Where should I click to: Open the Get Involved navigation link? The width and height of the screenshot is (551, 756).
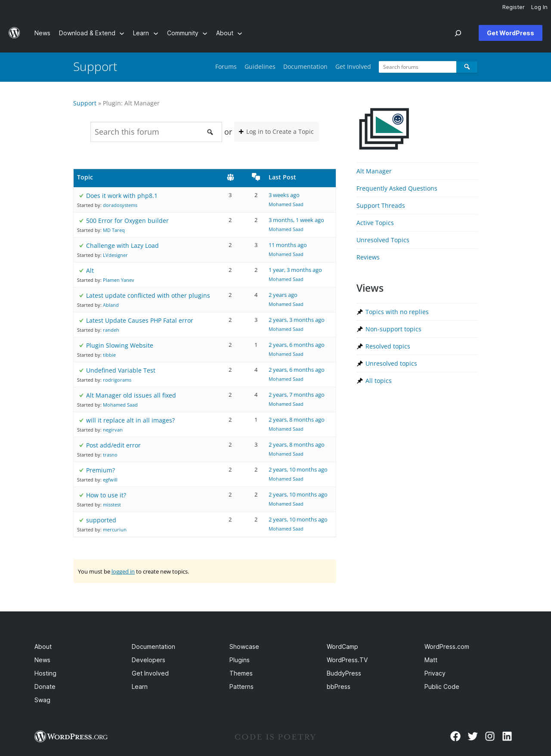(x=353, y=67)
